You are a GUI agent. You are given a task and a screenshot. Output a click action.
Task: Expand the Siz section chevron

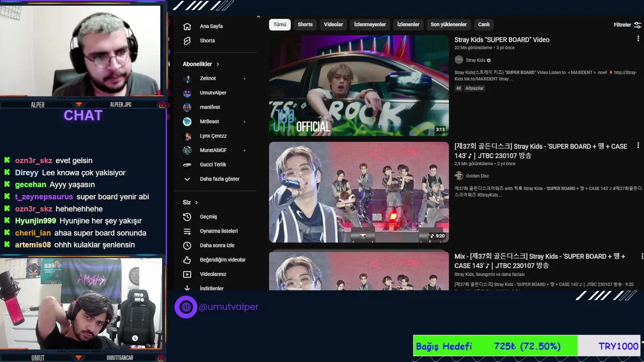pyautogui.click(x=196, y=203)
